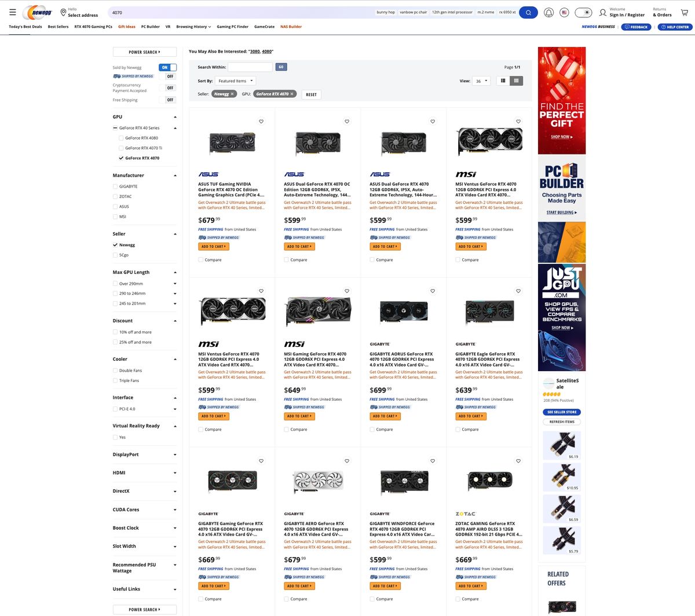Screen dimensions: 695x616
Task: Click the user profile sign-in icon
Action: point(603,12)
